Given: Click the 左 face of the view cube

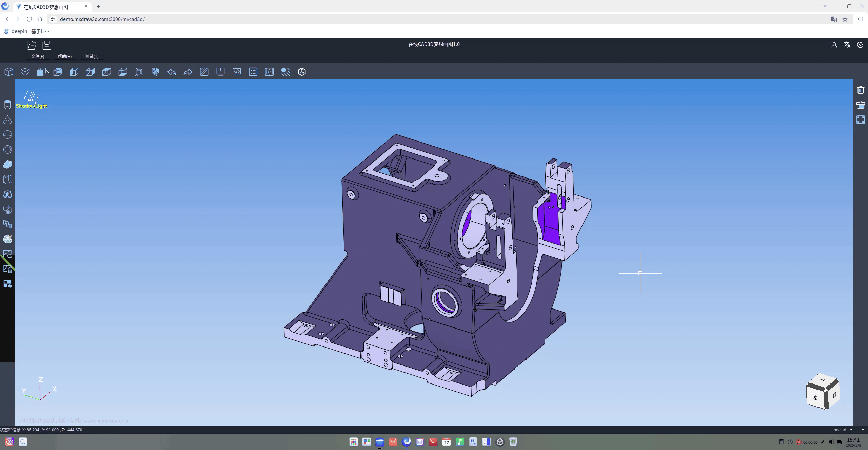Looking at the screenshot, I should (815, 397).
